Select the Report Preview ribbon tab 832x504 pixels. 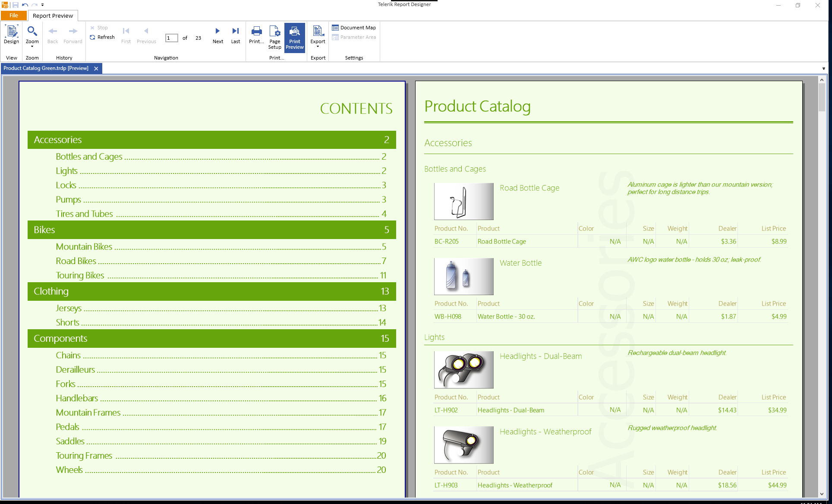(53, 16)
